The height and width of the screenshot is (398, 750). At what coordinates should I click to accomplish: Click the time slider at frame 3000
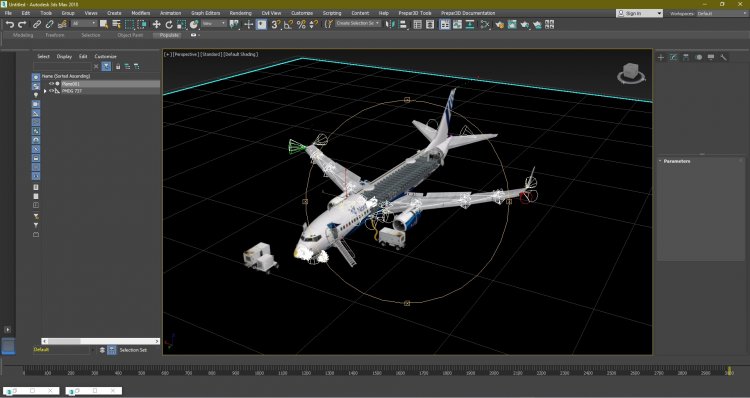point(729,371)
